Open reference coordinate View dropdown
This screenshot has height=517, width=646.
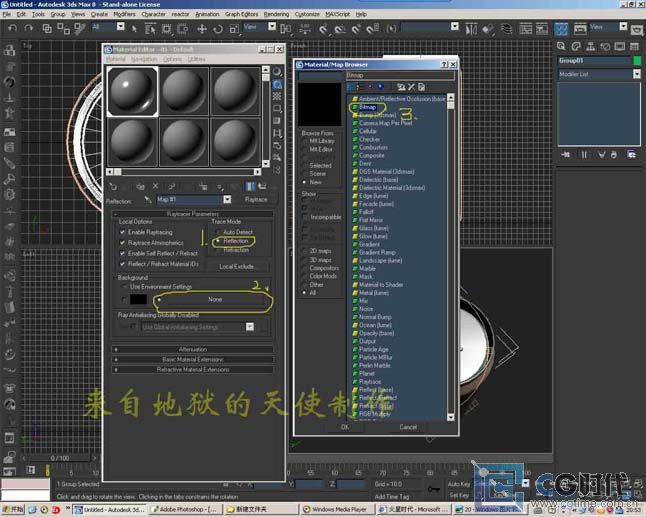pos(272,27)
